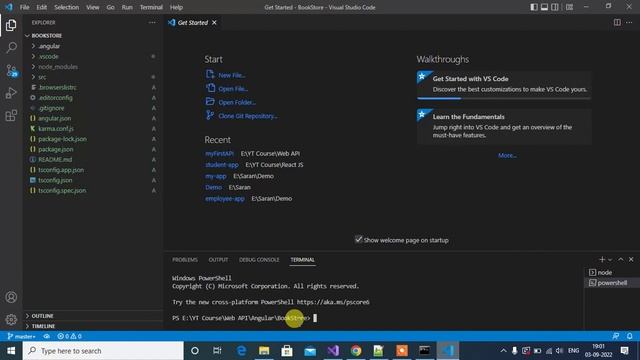This screenshot has height=360, width=640.
Task: Open the File menu
Action: click(x=24, y=7)
